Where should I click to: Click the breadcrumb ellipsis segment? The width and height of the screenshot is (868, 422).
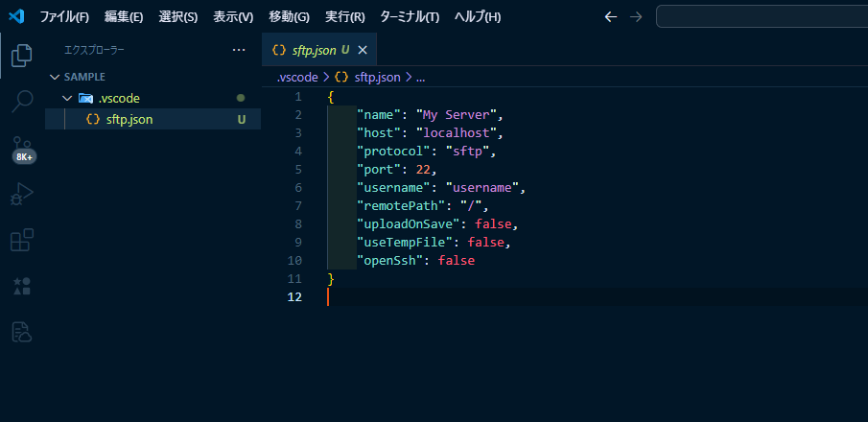(x=420, y=78)
